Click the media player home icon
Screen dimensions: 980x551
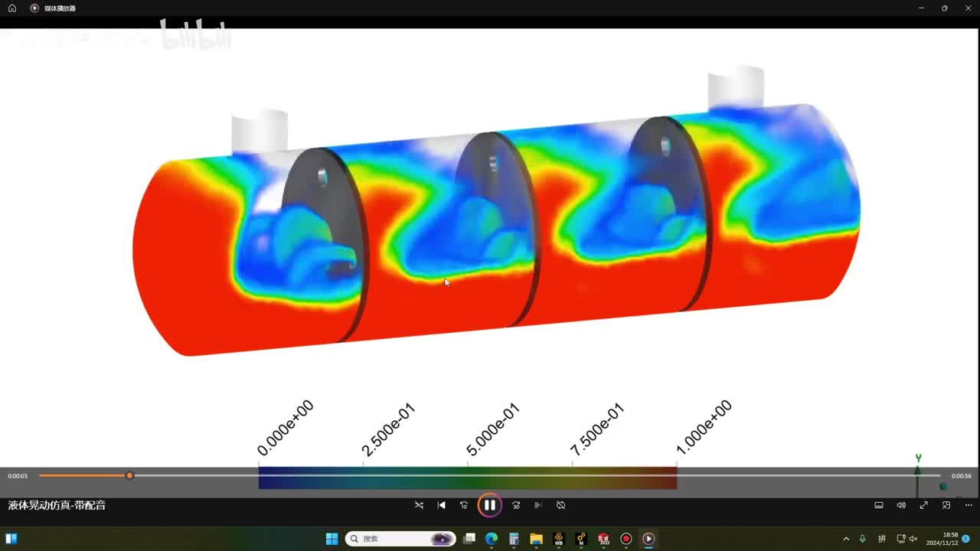tap(12, 8)
